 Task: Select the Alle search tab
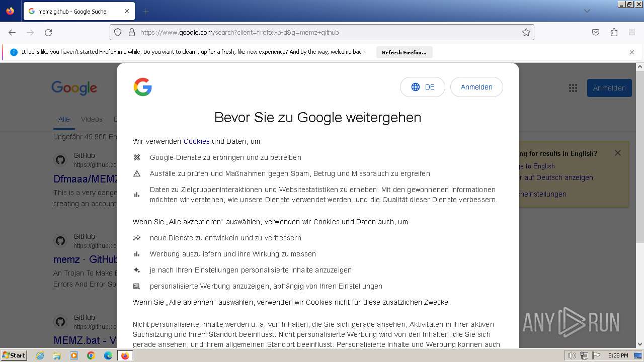64,119
